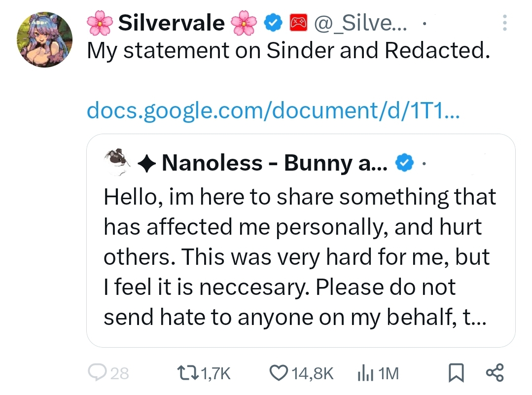Viewport: 532px width, 395px height.
Task: Open the three-dot more options menu
Action: (504, 23)
